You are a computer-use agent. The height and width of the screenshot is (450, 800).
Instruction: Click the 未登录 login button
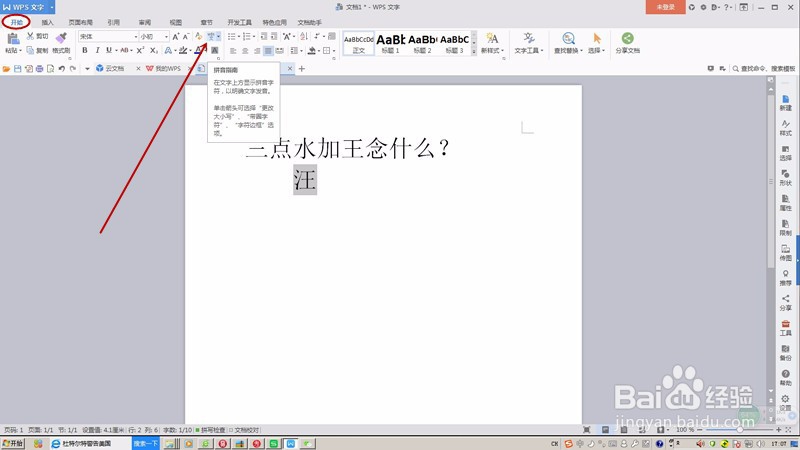[665, 7]
